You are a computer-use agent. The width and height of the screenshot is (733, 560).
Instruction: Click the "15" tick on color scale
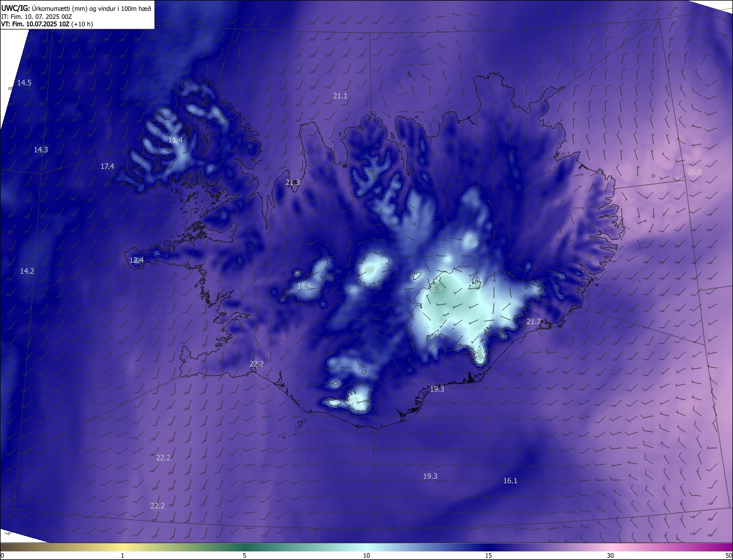pos(488,555)
